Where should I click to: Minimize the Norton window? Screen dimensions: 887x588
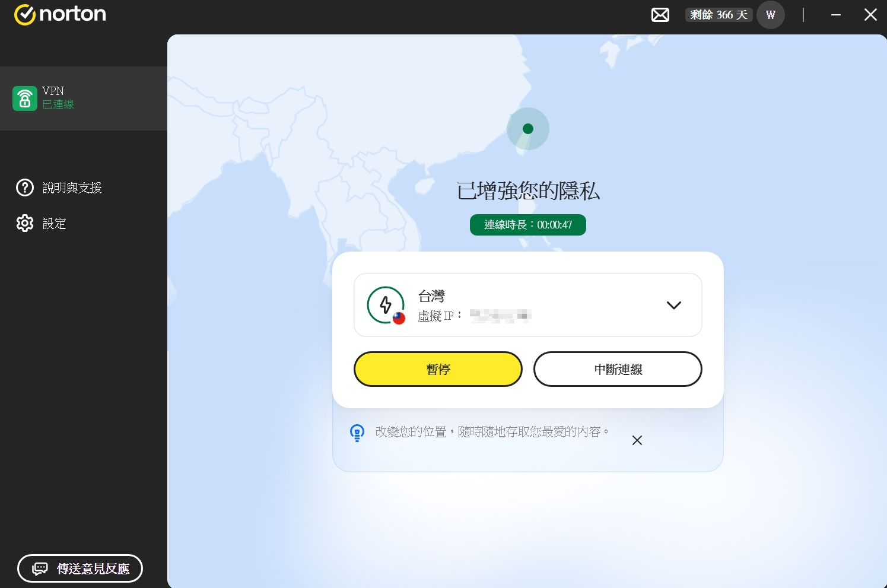pos(835,15)
